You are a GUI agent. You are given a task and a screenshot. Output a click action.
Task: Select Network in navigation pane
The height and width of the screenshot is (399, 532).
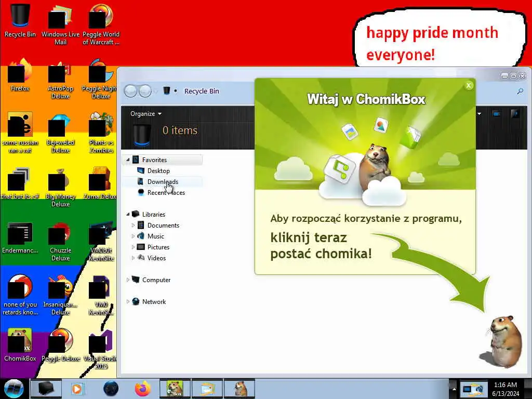[149, 301]
